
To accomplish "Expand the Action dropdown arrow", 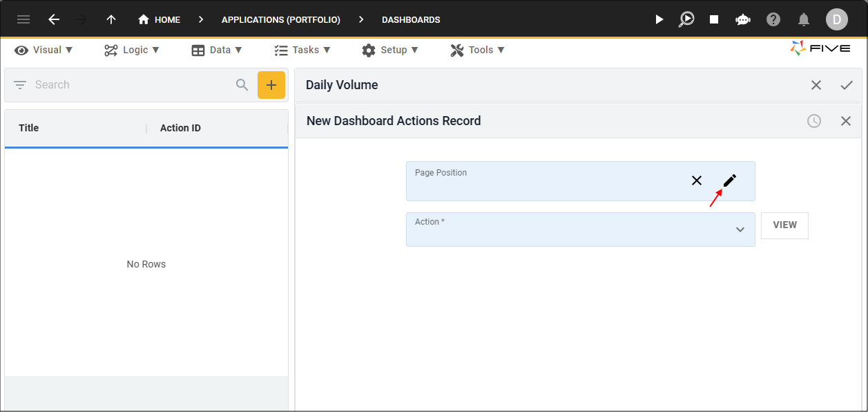I will (740, 230).
